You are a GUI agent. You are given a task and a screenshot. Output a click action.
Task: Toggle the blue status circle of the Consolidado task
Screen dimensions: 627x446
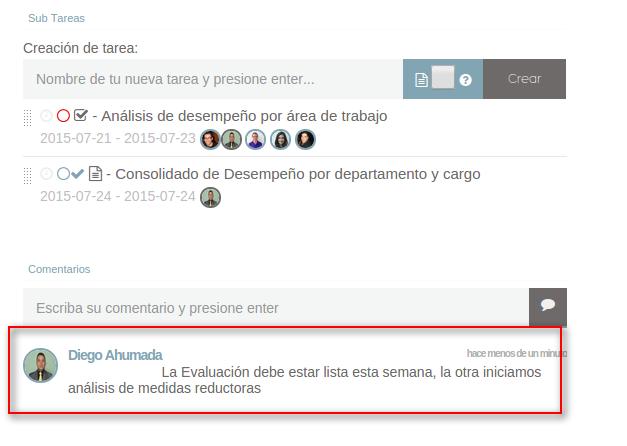click(63, 174)
